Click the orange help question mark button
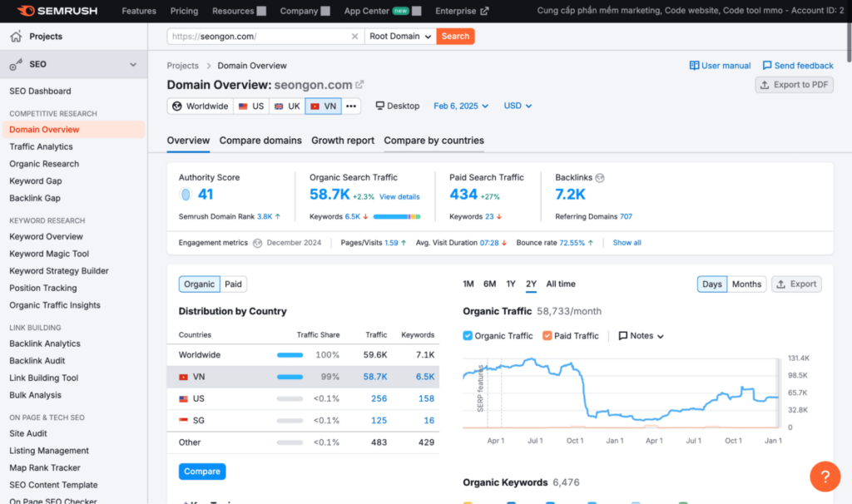The height and width of the screenshot is (504, 852). coord(825,477)
